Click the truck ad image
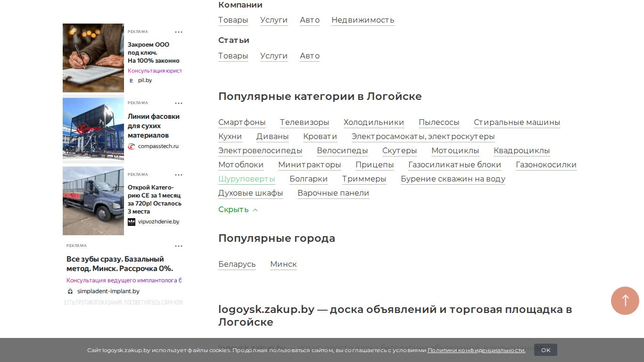Image resolution: width=644 pixels, height=362 pixels. 93,201
